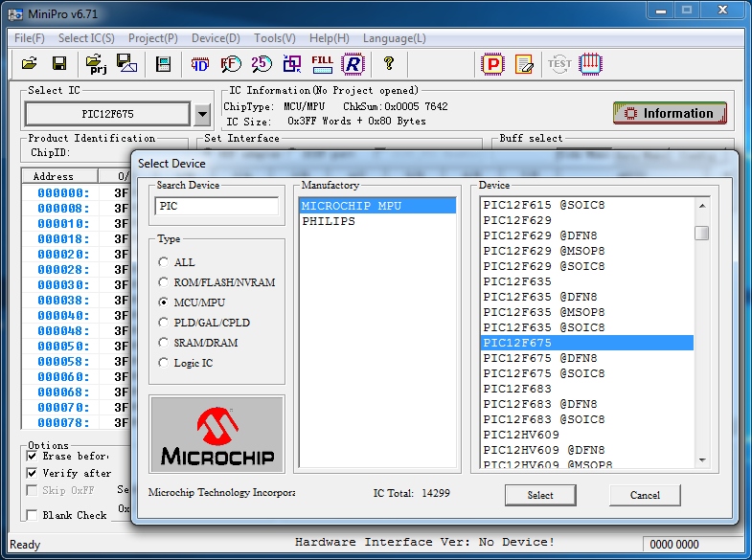Click the Cancel button in dialog
The height and width of the screenshot is (560, 752).
pos(645,495)
